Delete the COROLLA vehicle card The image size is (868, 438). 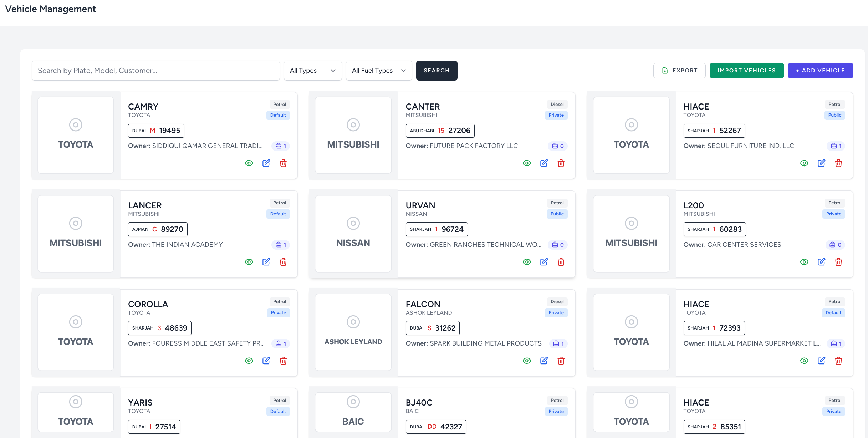pos(283,361)
